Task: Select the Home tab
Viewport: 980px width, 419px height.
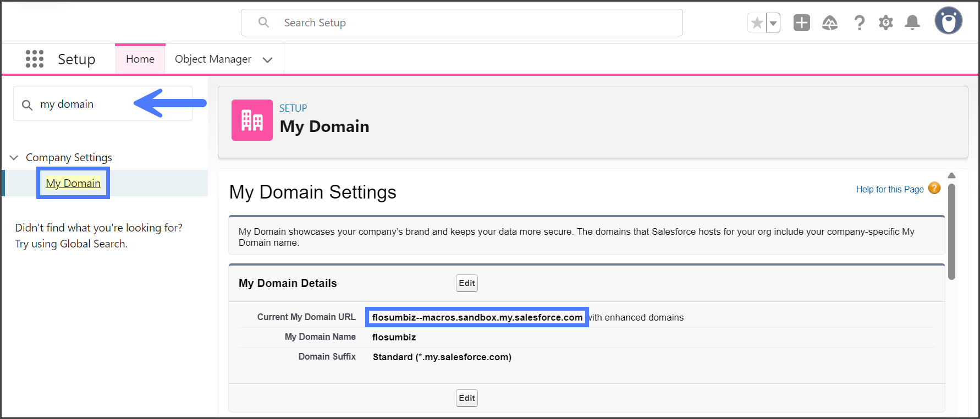Action: [140, 59]
